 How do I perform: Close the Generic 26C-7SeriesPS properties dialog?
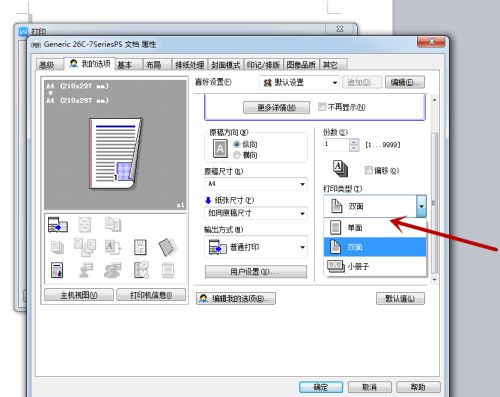tap(431, 42)
